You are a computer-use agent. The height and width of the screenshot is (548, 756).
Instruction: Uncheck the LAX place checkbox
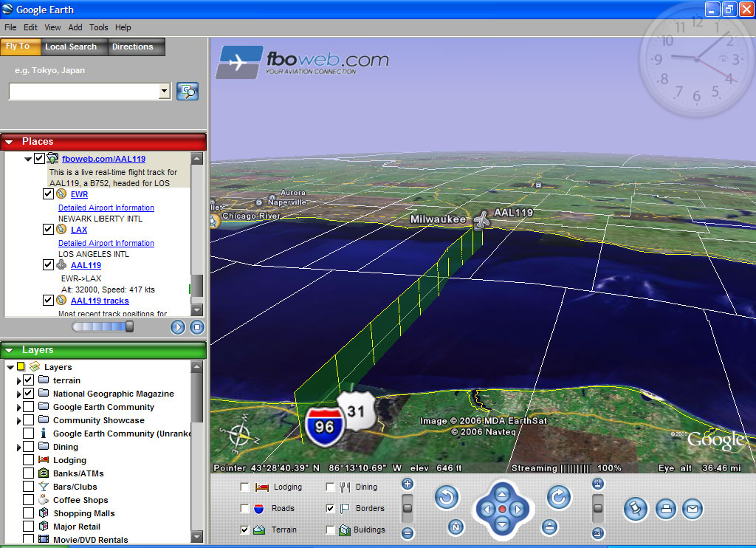point(48,229)
